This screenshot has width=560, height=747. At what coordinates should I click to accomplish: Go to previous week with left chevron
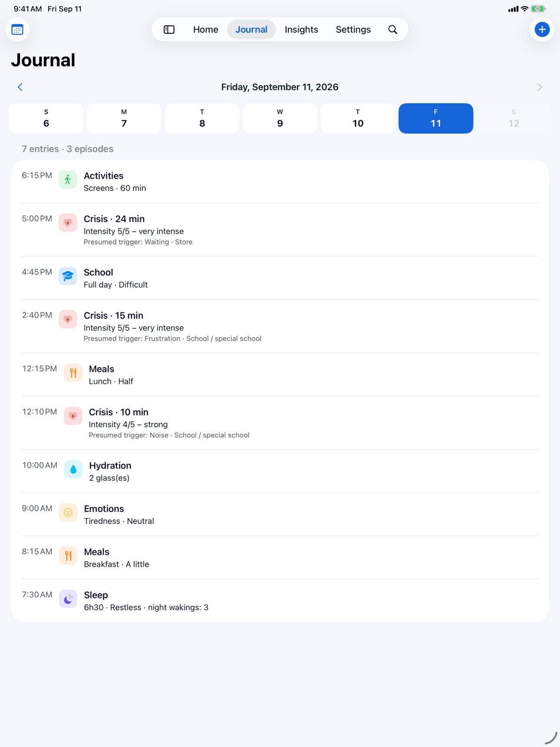(20, 87)
